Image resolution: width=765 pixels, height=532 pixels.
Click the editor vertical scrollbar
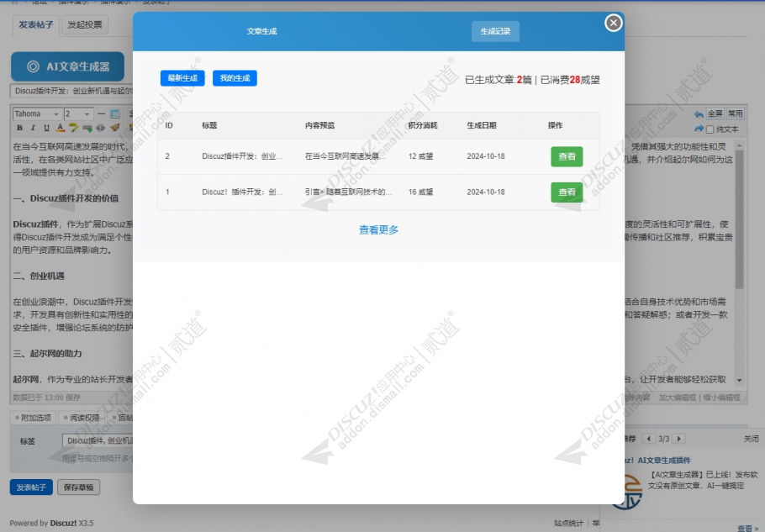click(x=739, y=219)
